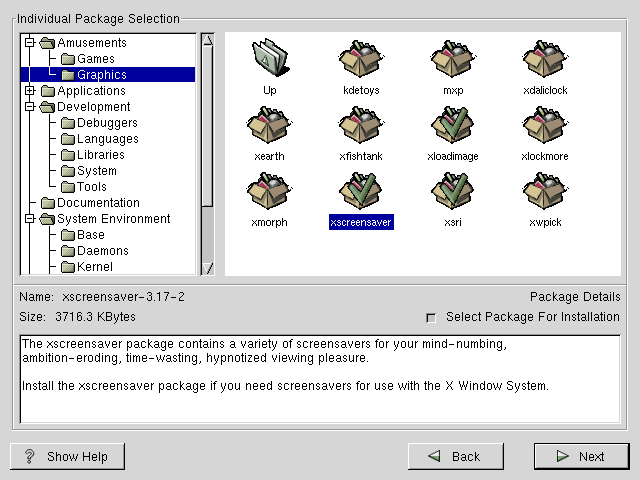Screen dimensions: 640x480
Task: Collapse the Development tree expander
Action: coord(30,107)
